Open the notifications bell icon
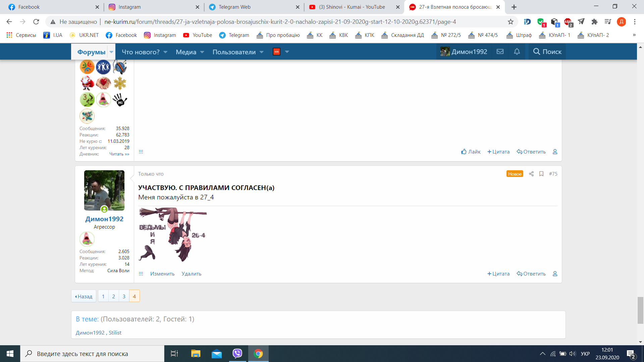The image size is (644, 362). pyautogui.click(x=517, y=52)
